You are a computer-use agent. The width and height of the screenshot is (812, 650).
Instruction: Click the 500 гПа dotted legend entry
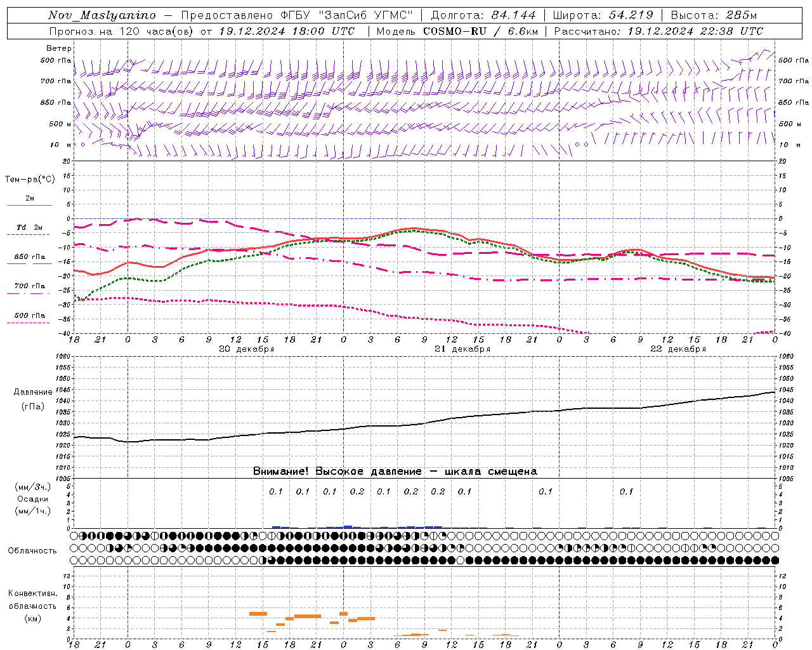[29, 318]
